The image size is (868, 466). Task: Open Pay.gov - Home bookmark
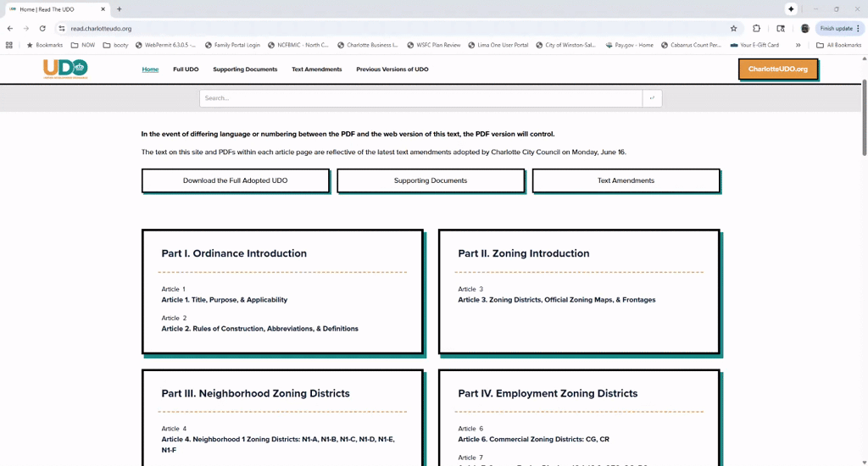[630, 45]
